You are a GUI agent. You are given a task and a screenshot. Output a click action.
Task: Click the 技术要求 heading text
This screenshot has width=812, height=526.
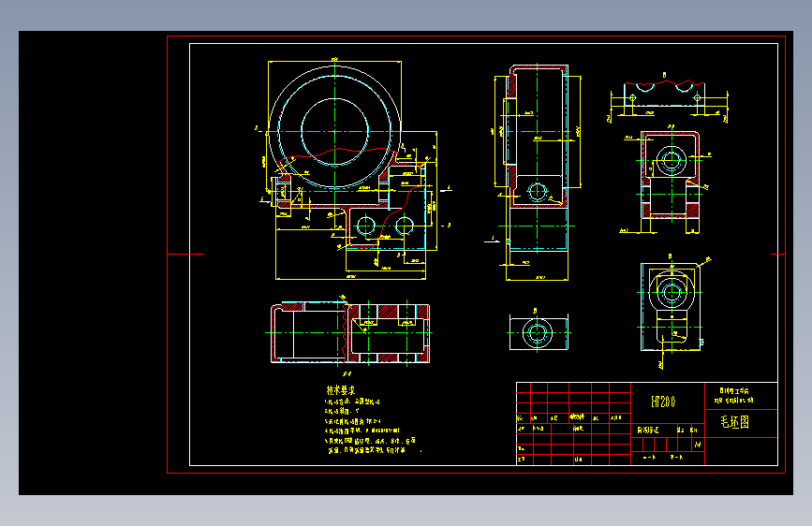341,390
